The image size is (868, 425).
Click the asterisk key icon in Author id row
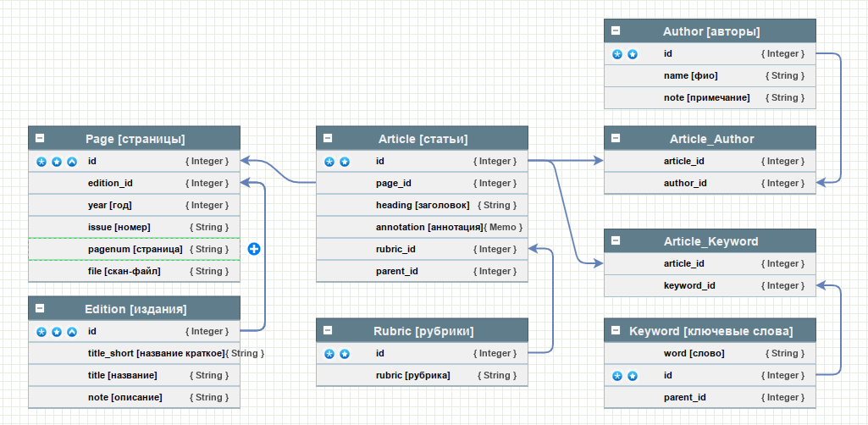point(617,54)
